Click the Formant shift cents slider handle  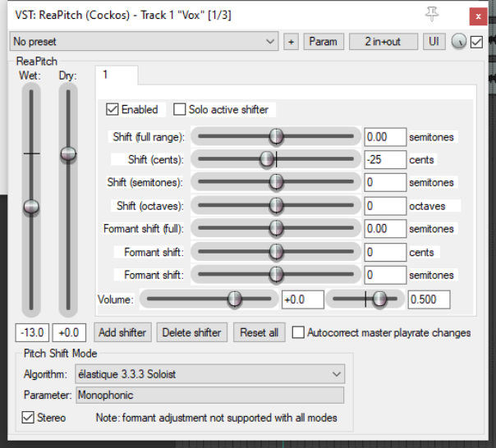point(276,252)
